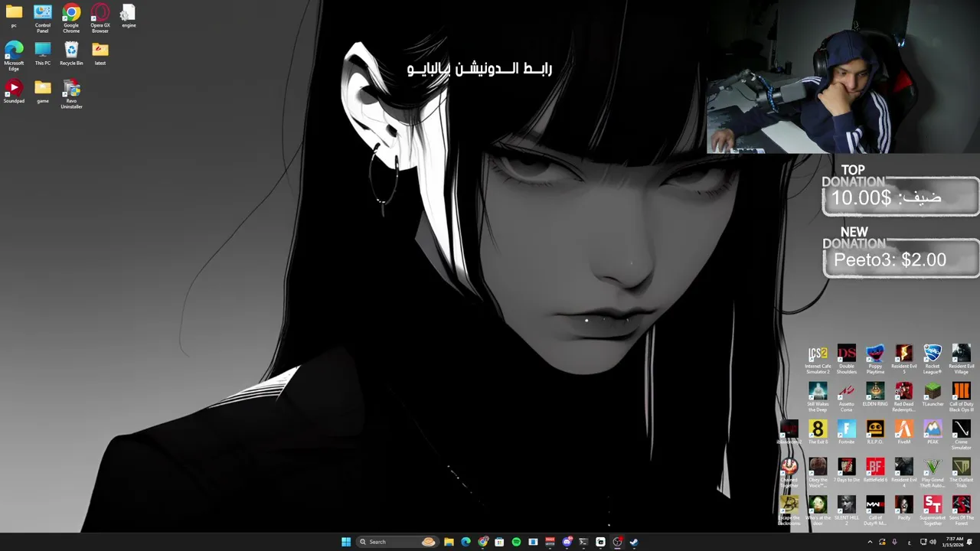Select the Rocket League shortcut
Screen dimensions: 980x551
point(933,360)
